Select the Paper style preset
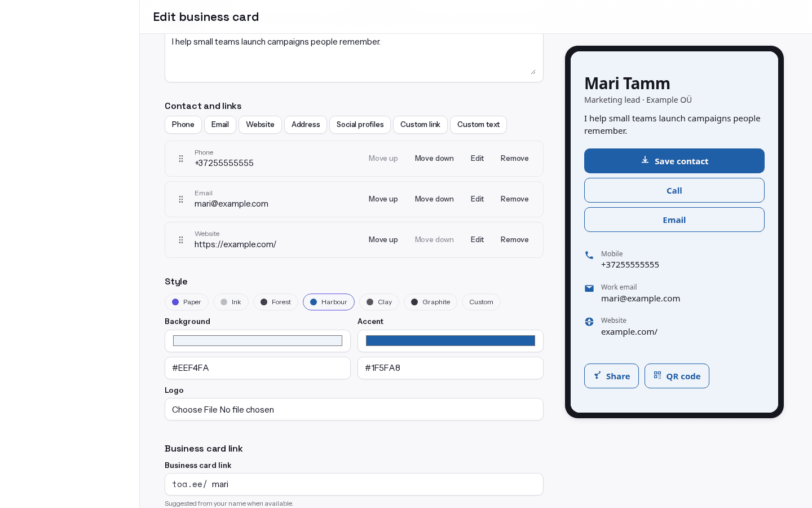812x508 pixels. click(187, 302)
